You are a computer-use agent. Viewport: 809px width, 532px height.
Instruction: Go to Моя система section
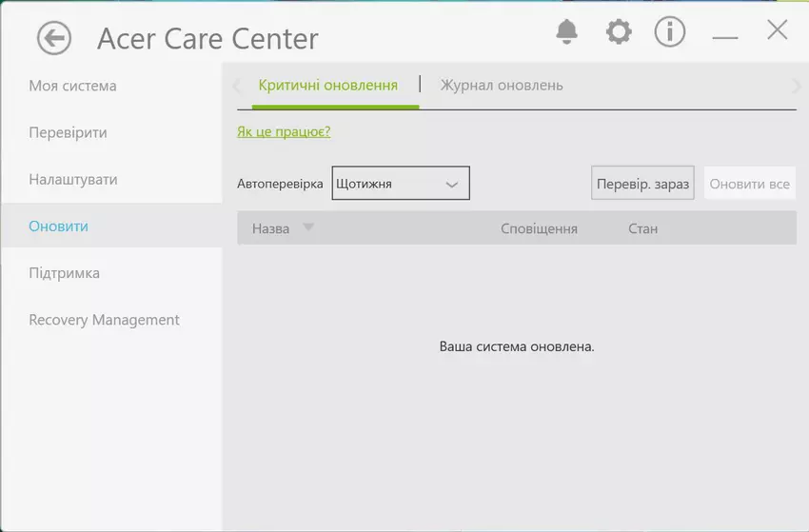tap(72, 86)
